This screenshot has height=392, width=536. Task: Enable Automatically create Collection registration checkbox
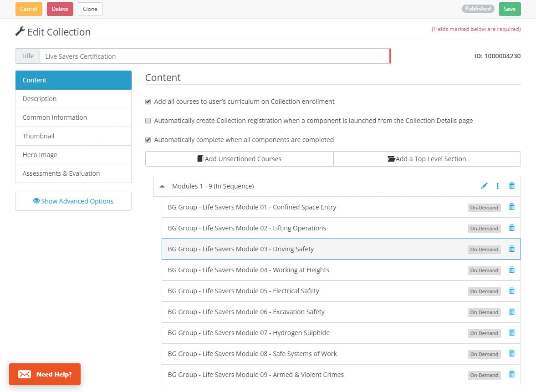[x=148, y=121]
